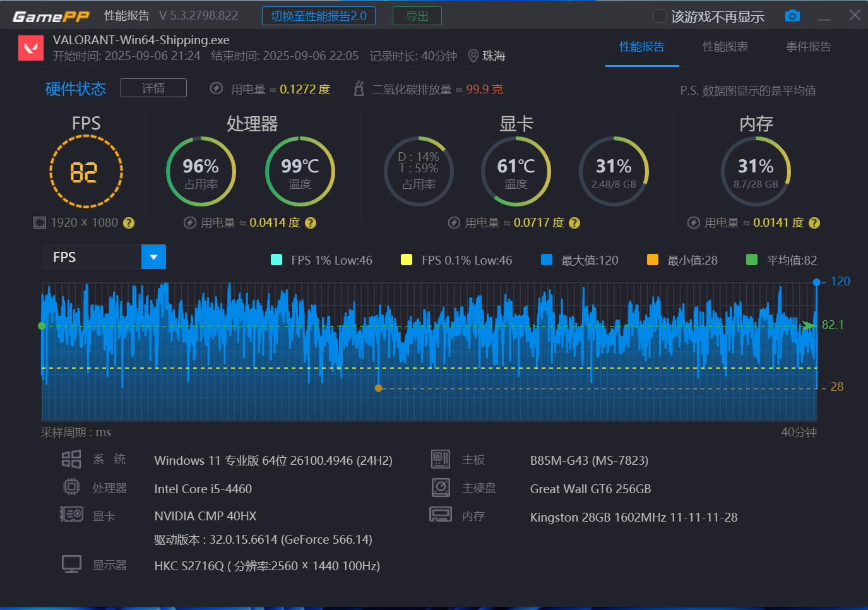Click the help icon next to 1920 x 1080

[x=129, y=223]
